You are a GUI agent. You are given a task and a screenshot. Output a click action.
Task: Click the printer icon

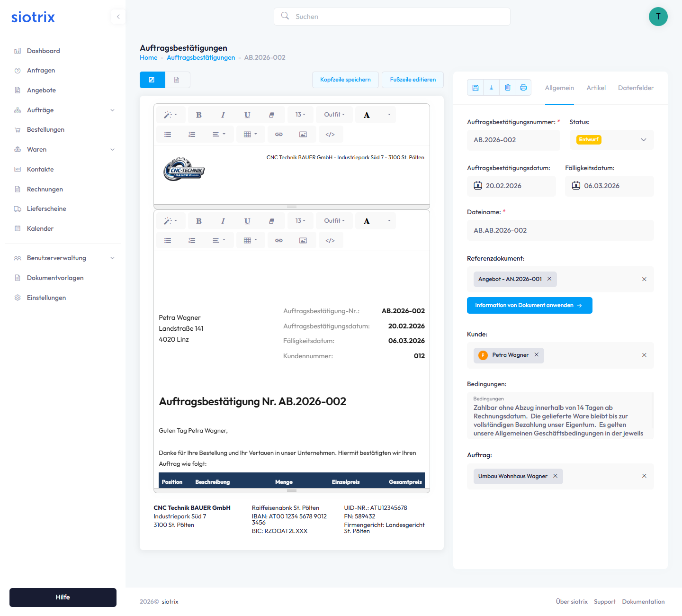coord(523,88)
